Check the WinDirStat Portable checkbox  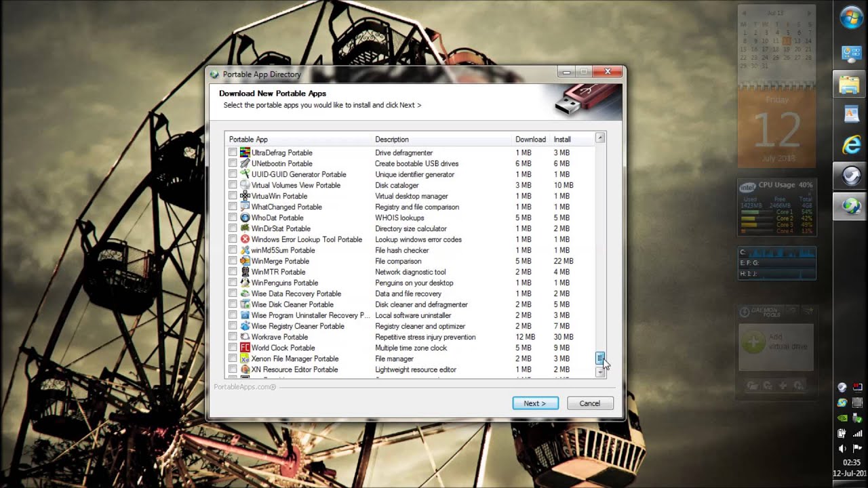pyautogui.click(x=233, y=228)
